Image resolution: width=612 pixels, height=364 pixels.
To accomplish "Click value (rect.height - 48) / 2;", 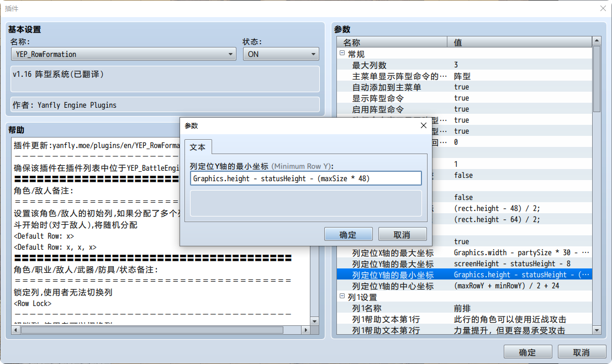I will point(497,208).
